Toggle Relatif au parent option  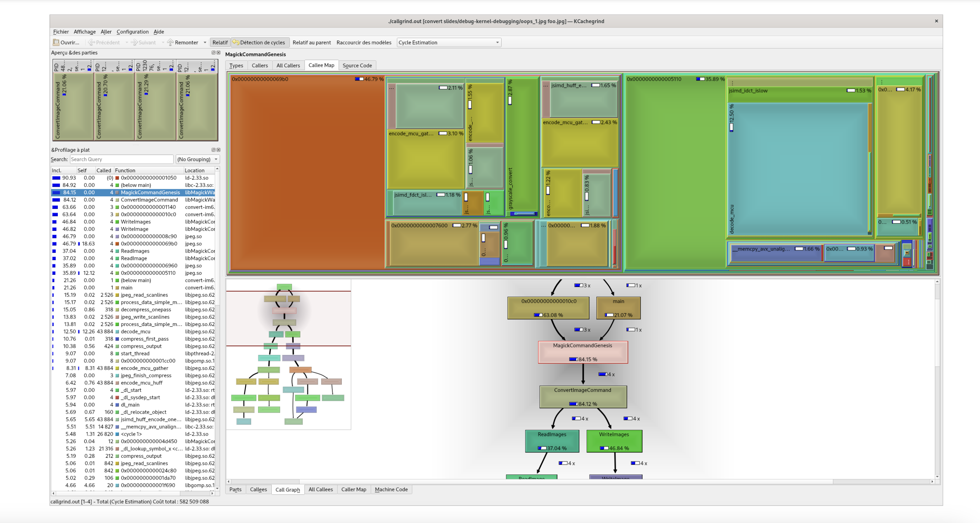311,42
